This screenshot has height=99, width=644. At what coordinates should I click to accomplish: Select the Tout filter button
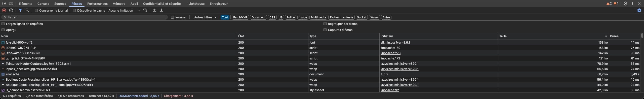click(225, 17)
